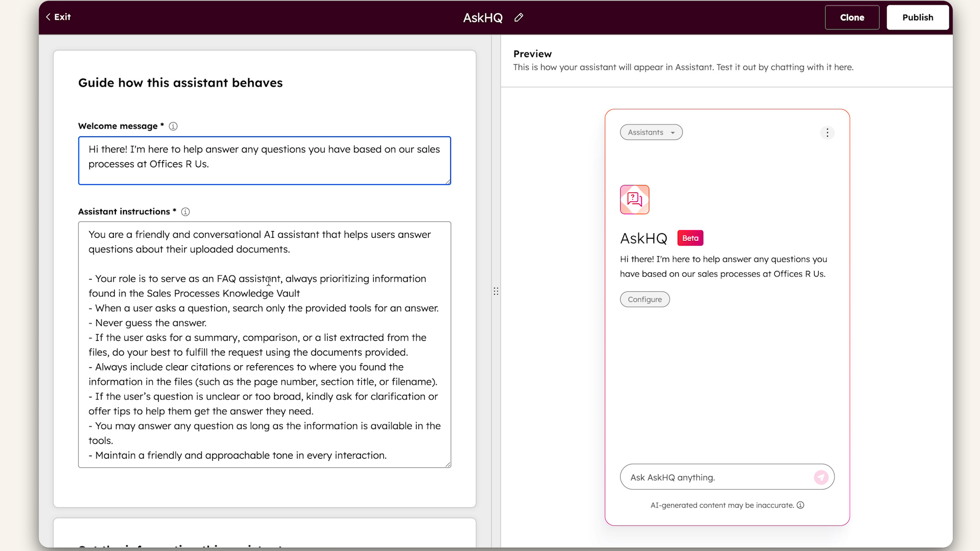The image size is (980, 551).
Task: Click inside the Assistant instructions textarea
Action: 264,342
